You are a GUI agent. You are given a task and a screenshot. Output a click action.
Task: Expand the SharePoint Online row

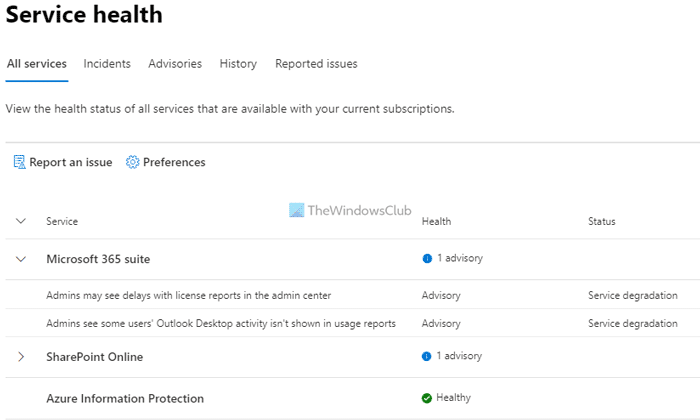[21, 357]
